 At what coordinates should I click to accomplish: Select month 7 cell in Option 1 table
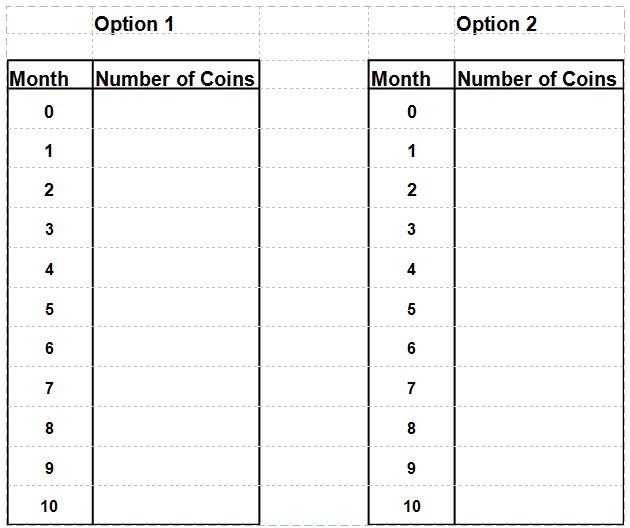coord(49,388)
